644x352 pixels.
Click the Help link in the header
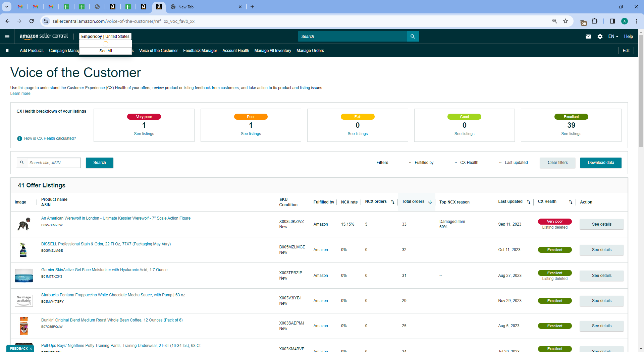click(x=629, y=37)
